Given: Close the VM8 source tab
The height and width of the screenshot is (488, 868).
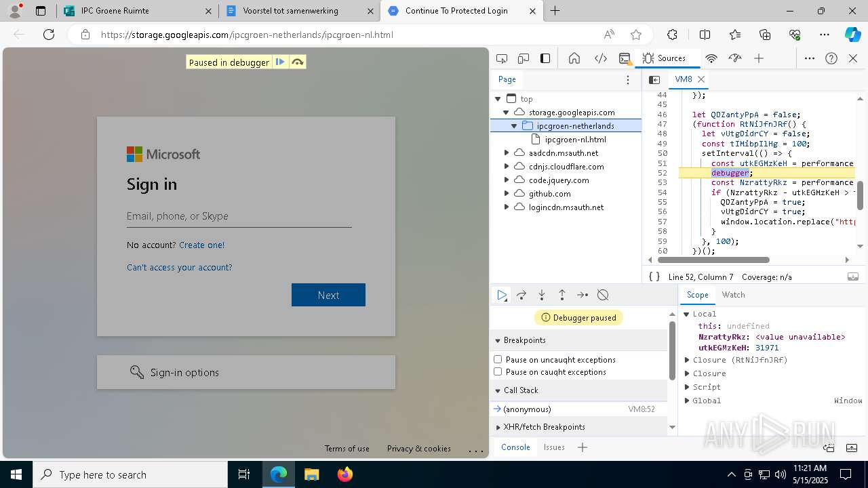Looking at the screenshot, I should click(x=701, y=79).
